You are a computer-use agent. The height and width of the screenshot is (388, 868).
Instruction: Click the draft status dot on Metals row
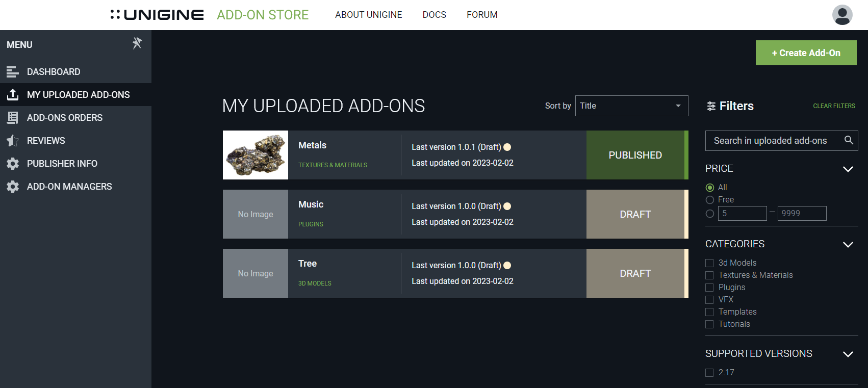pos(507,147)
